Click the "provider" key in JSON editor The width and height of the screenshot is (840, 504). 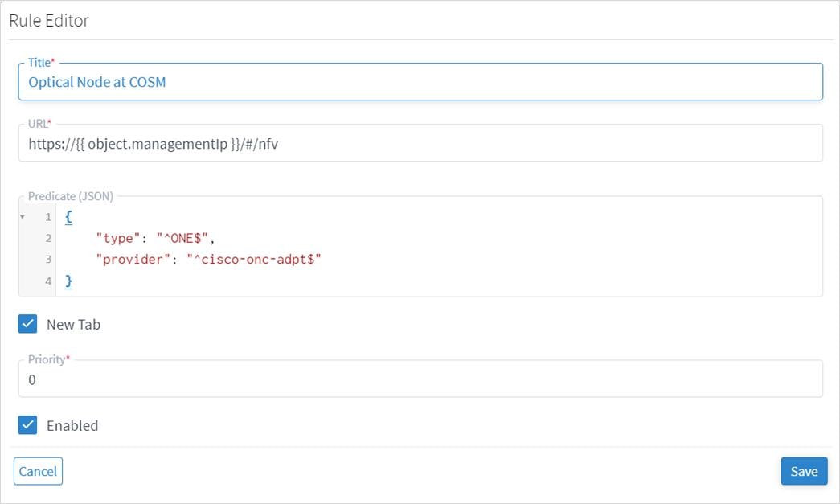tap(129, 260)
